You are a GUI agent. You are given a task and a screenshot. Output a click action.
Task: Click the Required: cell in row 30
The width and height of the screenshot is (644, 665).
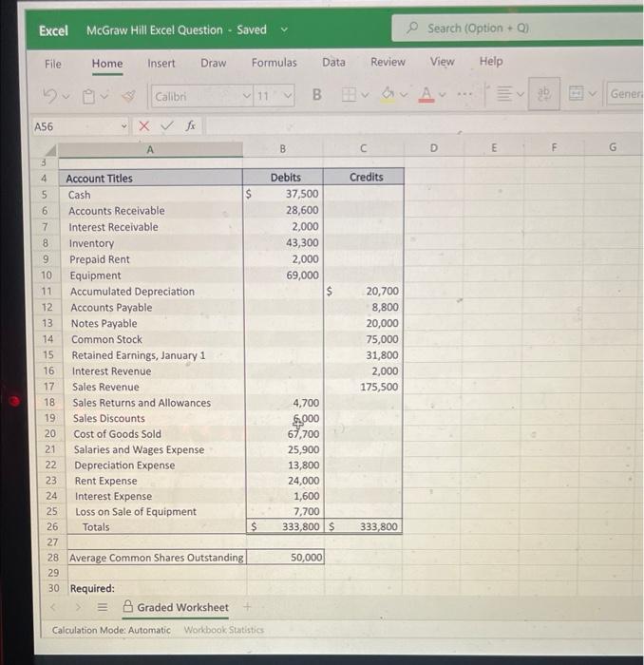click(x=157, y=588)
